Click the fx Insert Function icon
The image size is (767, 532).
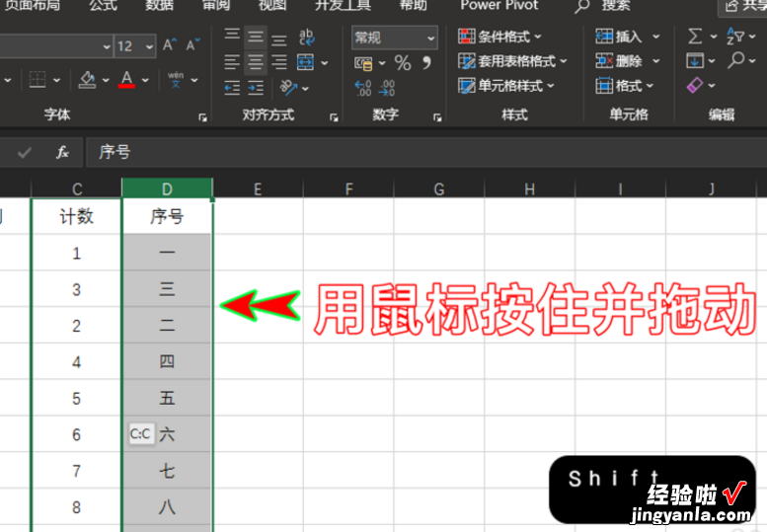click(x=62, y=152)
